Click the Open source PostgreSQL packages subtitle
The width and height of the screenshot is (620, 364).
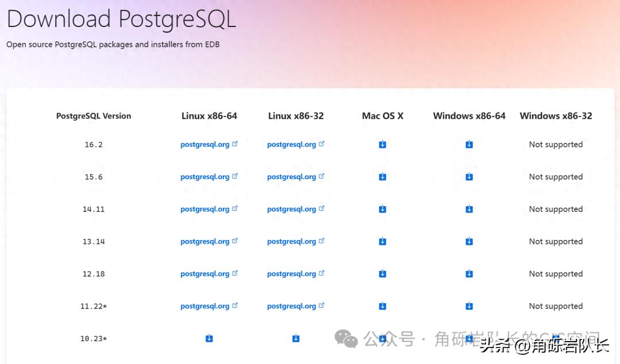click(113, 44)
